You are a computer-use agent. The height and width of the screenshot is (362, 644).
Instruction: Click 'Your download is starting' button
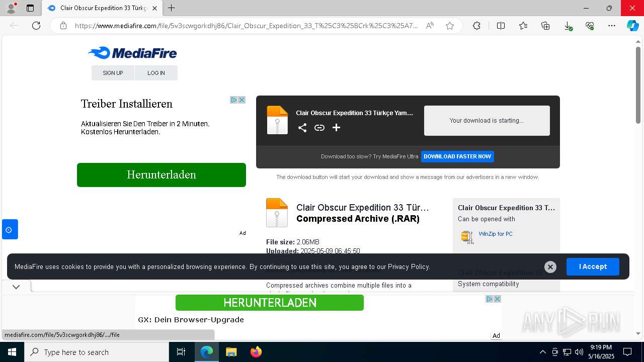coord(487,121)
